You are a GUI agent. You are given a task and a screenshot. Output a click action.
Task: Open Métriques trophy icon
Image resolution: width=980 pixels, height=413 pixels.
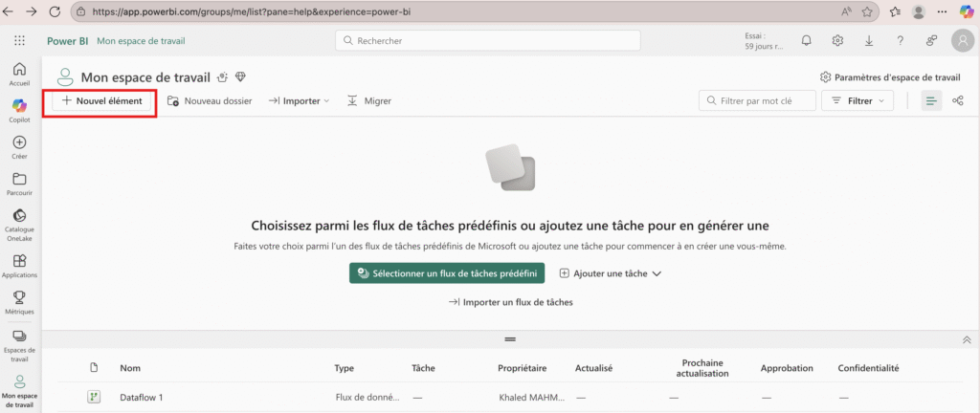pyautogui.click(x=19, y=302)
